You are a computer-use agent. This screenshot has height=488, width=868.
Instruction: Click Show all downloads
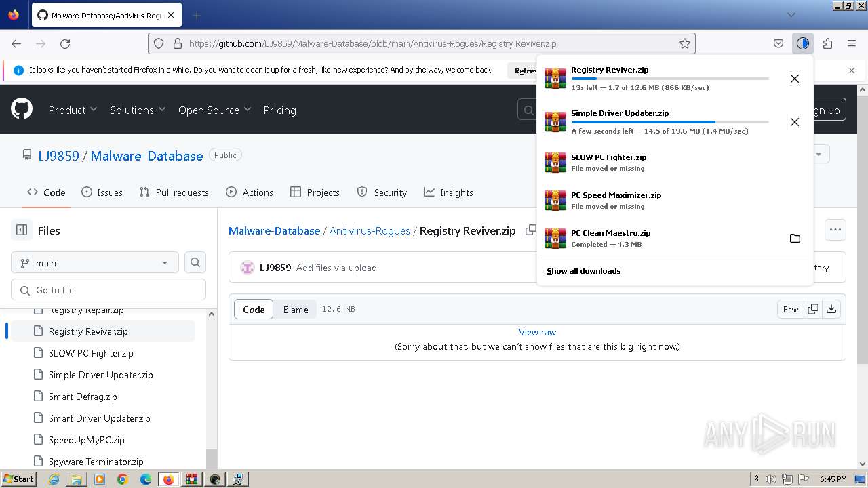(x=584, y=270)
